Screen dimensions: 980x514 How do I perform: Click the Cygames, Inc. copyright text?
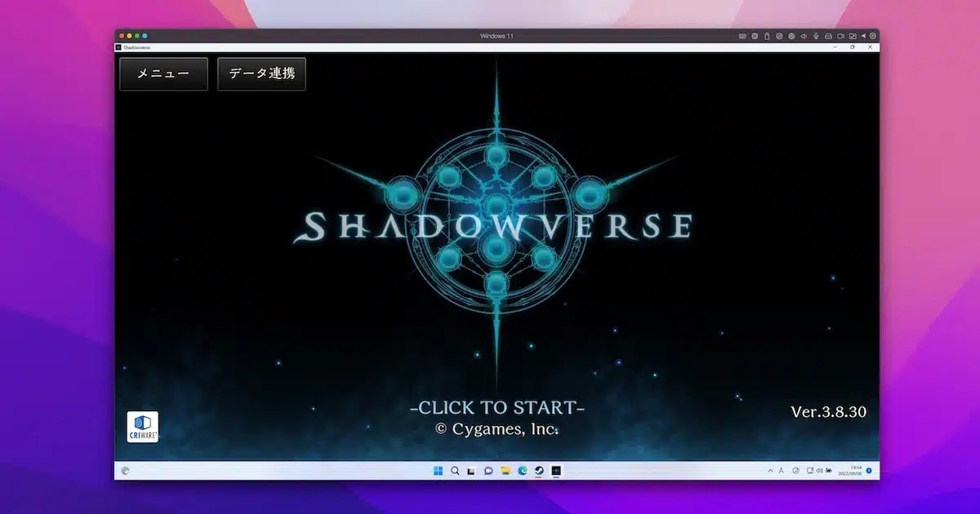tap(497, 428)
